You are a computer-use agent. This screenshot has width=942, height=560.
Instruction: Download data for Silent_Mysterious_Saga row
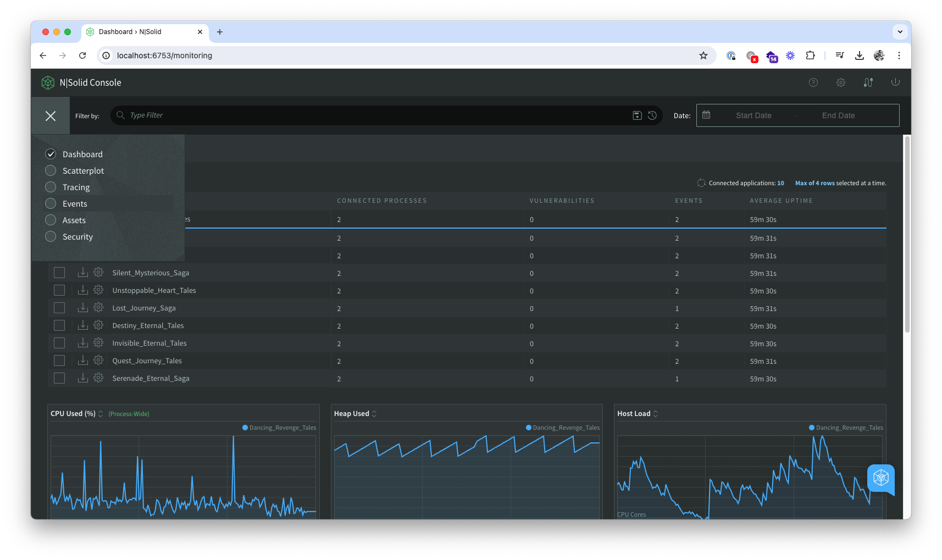click(82, 272)
